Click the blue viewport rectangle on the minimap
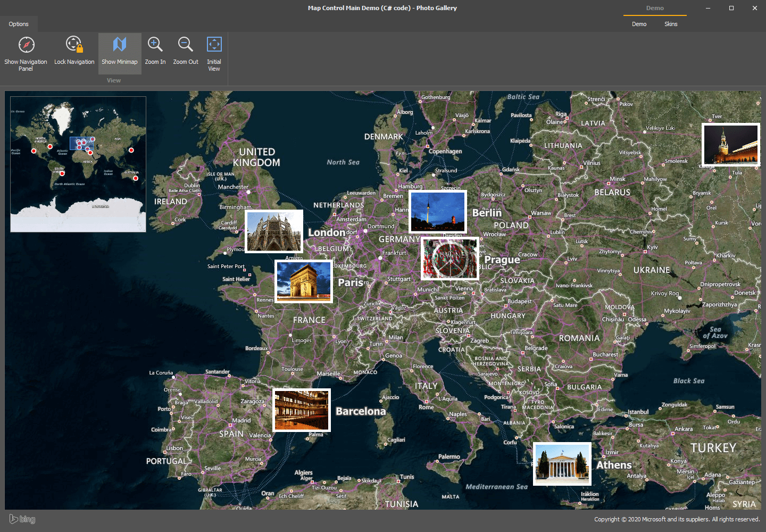This screenshot has height=532, width=766. (x=81, y=143)
